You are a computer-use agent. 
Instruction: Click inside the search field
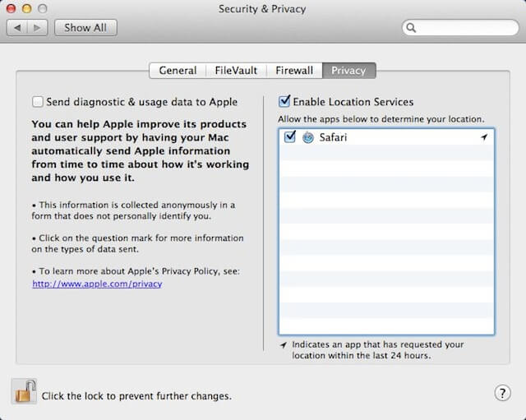click(460, 27)
